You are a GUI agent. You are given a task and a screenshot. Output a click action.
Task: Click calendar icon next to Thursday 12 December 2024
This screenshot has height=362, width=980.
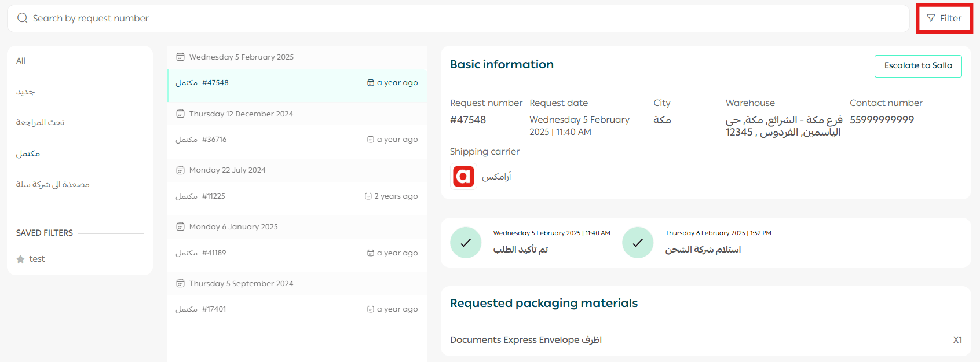click(181, 114)
